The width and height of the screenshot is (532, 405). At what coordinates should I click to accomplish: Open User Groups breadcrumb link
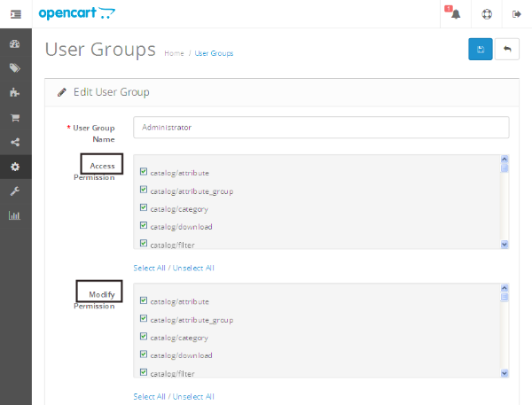[x=214, y=53]
